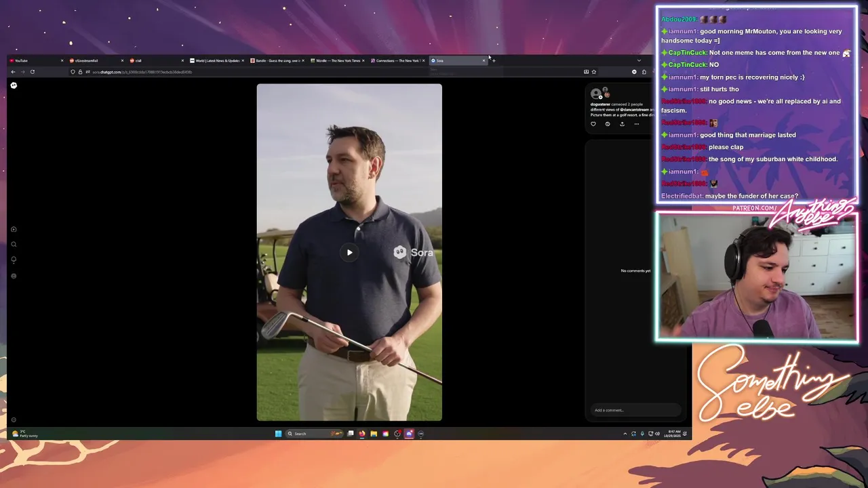Open the Sora sidebar notifications bell

pos(14,260)
